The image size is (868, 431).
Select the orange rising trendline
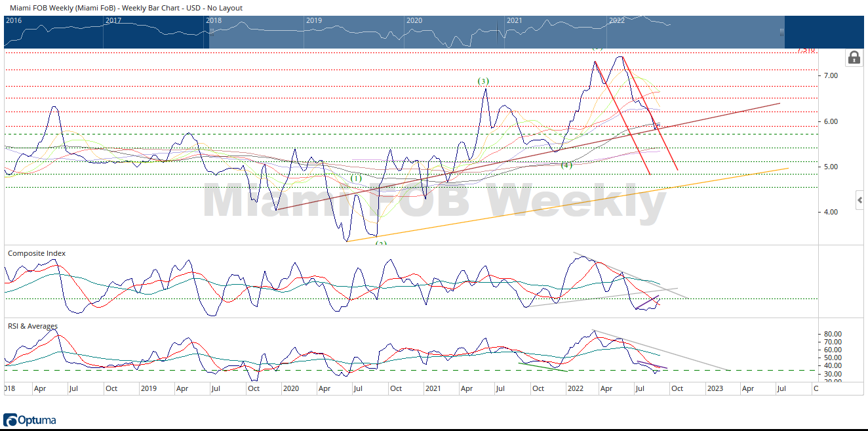pyautogui.click(x=568, y=205)
